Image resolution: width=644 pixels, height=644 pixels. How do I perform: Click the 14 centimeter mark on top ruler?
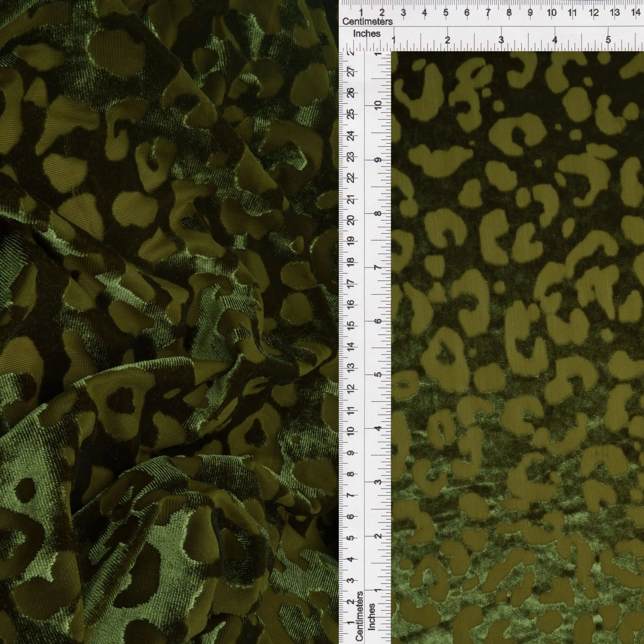point(636,13)
